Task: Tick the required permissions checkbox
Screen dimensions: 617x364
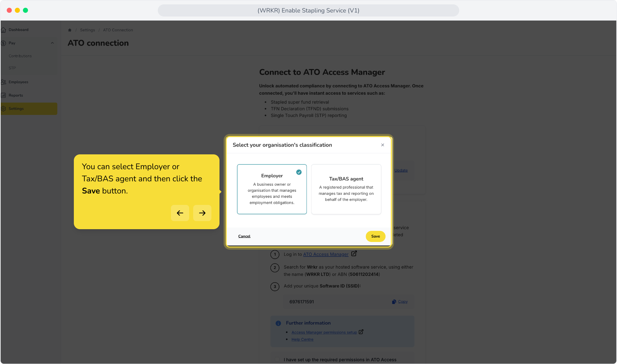Action: 277,360
